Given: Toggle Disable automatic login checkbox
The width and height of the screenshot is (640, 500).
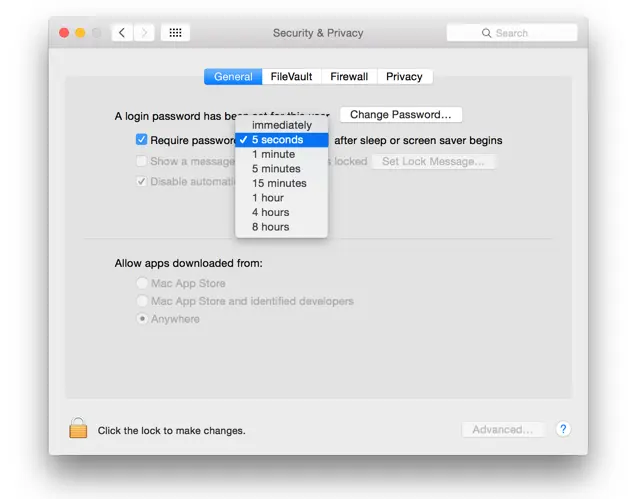Looking at the screenshot, I should 141,181.
